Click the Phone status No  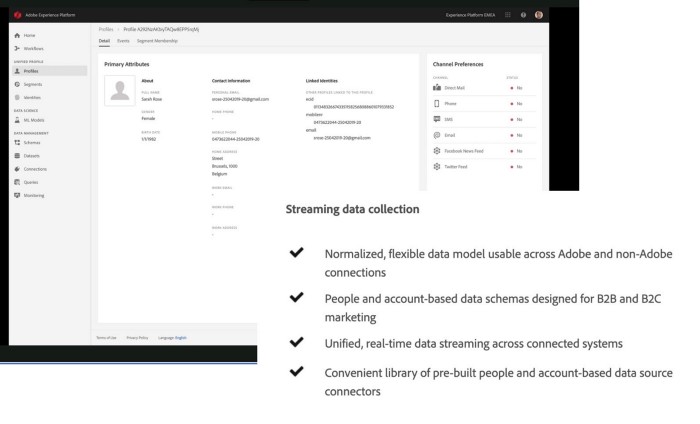(519, 104)
